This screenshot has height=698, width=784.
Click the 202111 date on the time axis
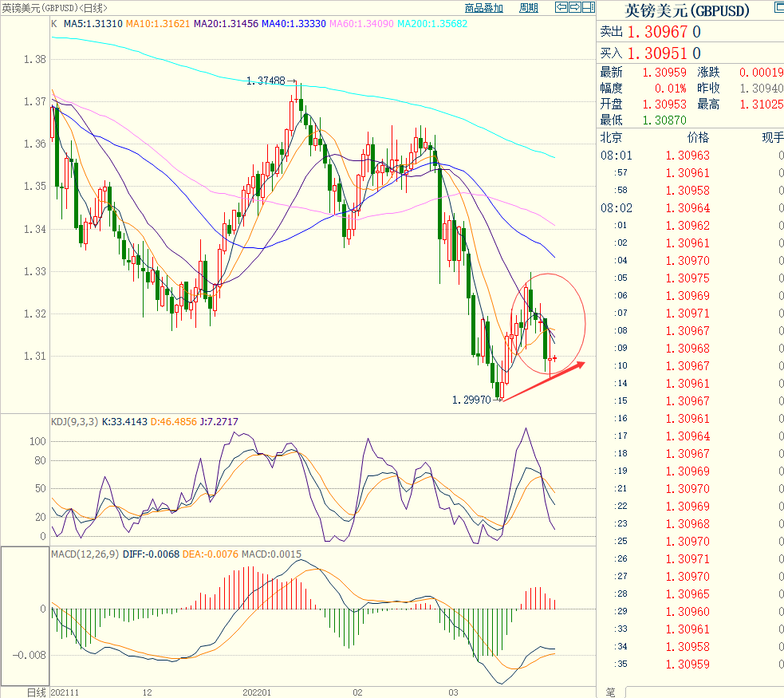tap(65, 692)
